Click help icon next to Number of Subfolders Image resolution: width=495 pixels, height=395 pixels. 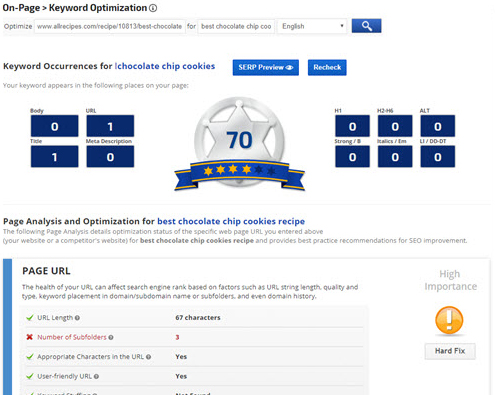[111, 337]
